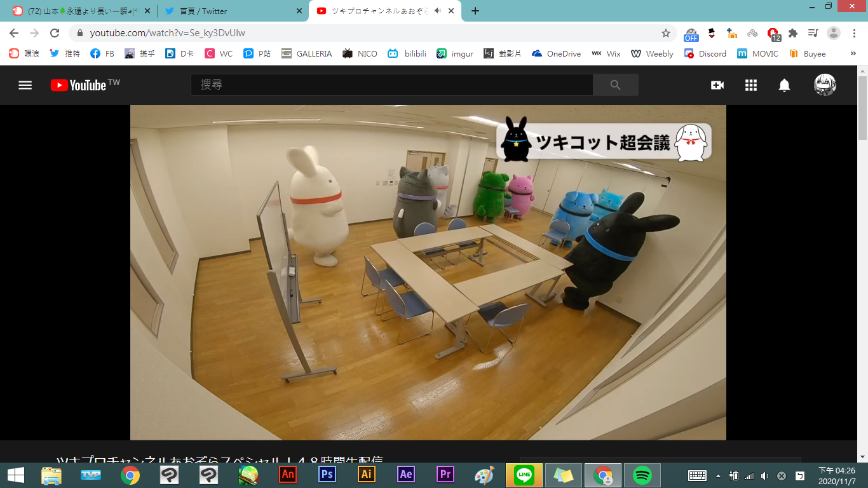Launch Adobe Animate from the taskbar
This screenshot has height=488, width=868.
tap(288, 475)
